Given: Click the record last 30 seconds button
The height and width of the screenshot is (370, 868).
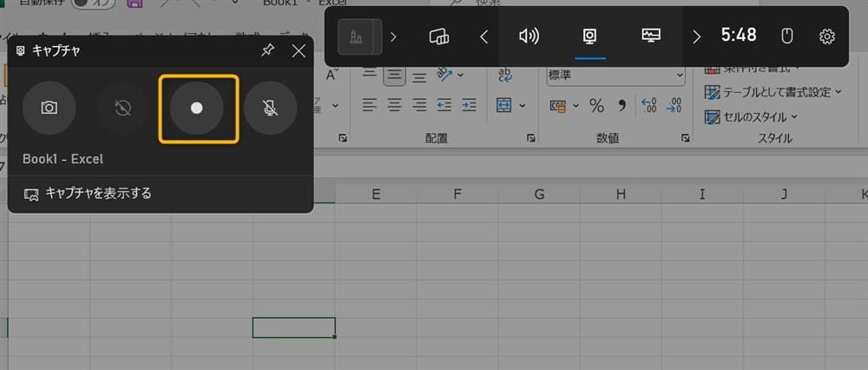Looking at the screenshot, I should (123, 109).
